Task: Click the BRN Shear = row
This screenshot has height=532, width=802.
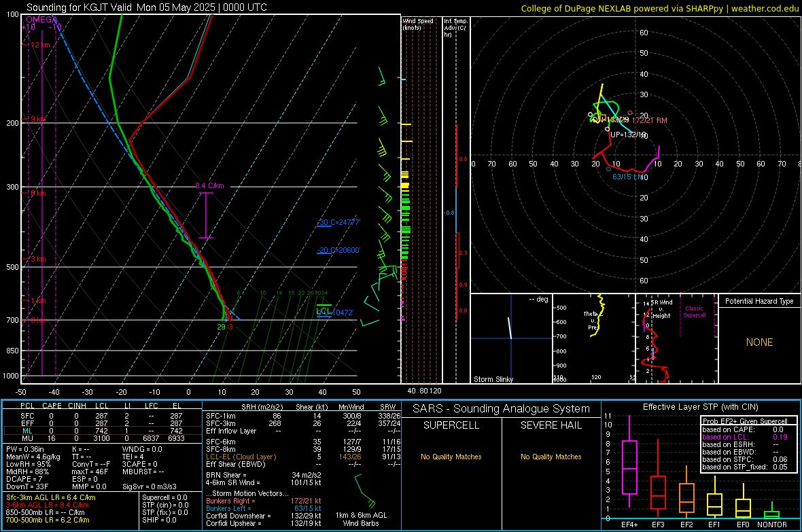Action: [x=264, y=475]
